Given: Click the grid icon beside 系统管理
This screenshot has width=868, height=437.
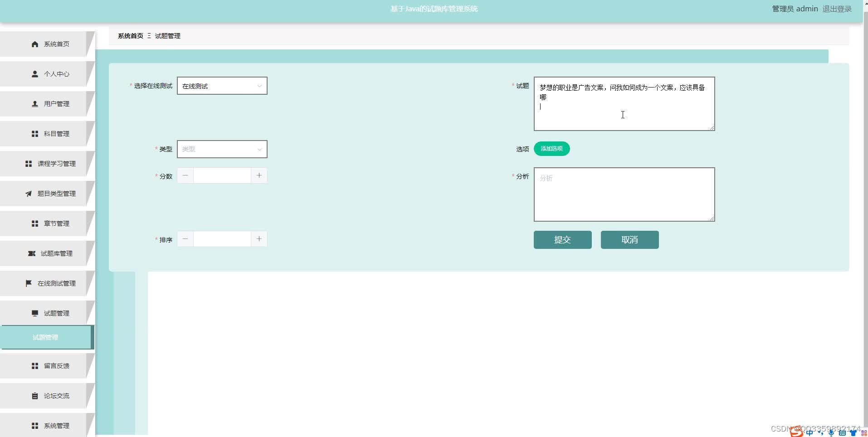Looking at the screenshot, I should 35,426.
